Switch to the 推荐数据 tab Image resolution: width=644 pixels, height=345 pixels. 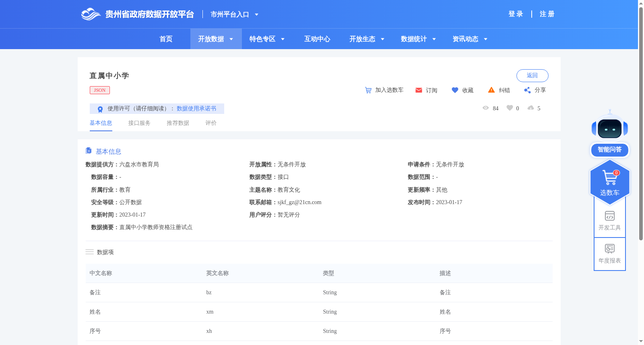[178, 123]
